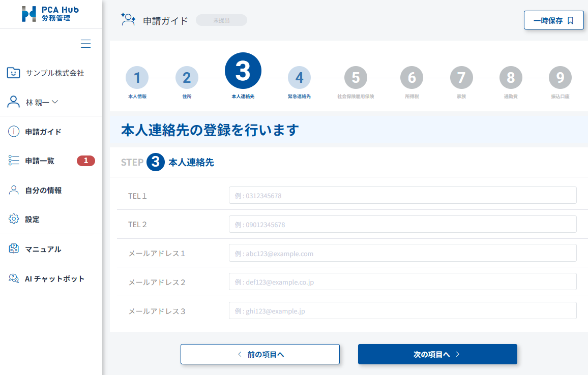Open 自分の情報 profile icon
588x375 pixels.
click(13, 190)
